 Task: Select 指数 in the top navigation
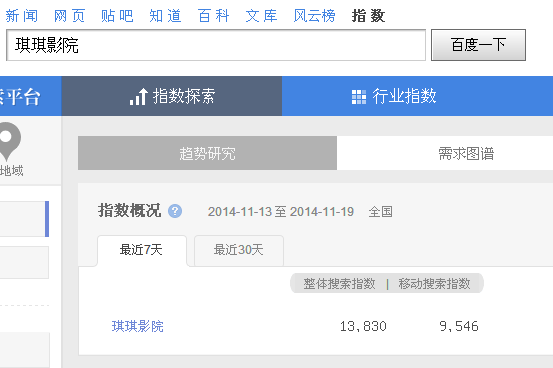[368, 16]
